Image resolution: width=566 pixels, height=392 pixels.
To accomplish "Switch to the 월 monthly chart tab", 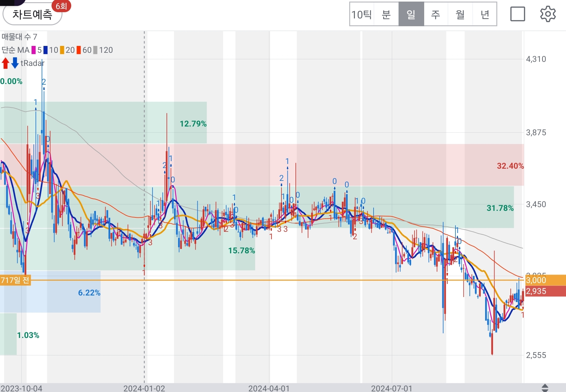I will pos(460,14).
